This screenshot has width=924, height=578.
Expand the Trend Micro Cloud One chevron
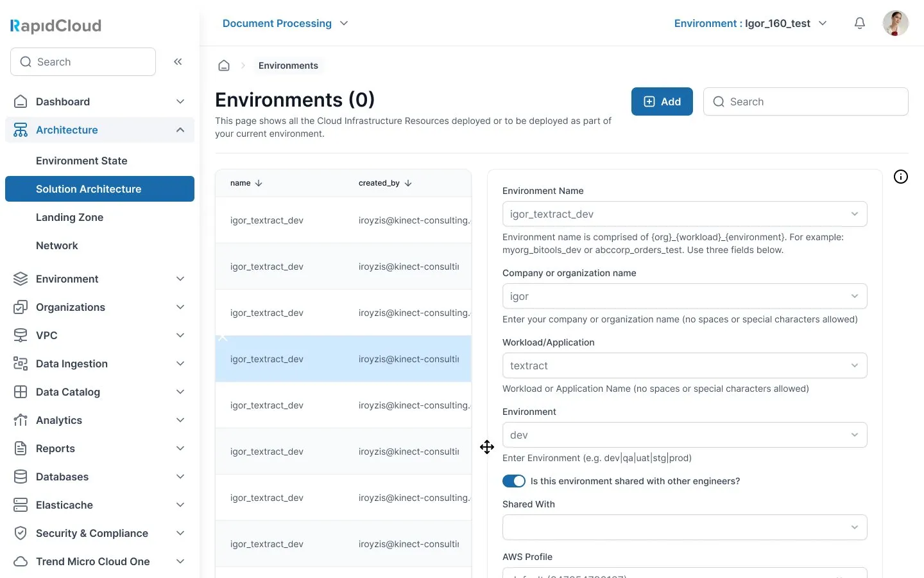click(x=180, y=561)
